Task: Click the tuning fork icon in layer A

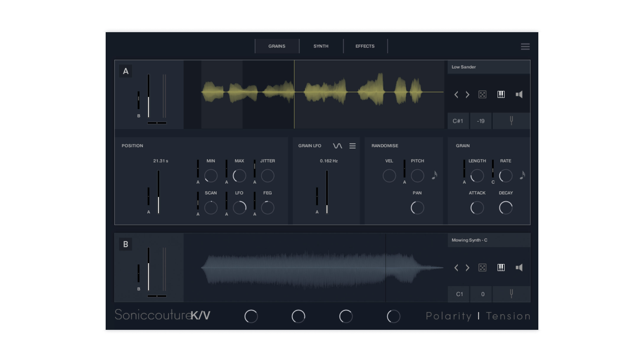Action: tap(511, 121)
